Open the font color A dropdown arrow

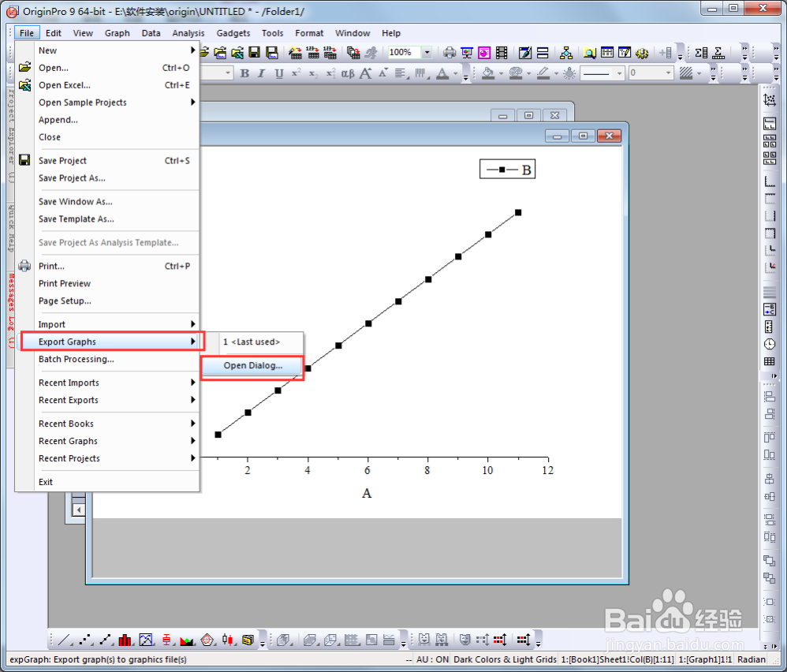(456, 74)
